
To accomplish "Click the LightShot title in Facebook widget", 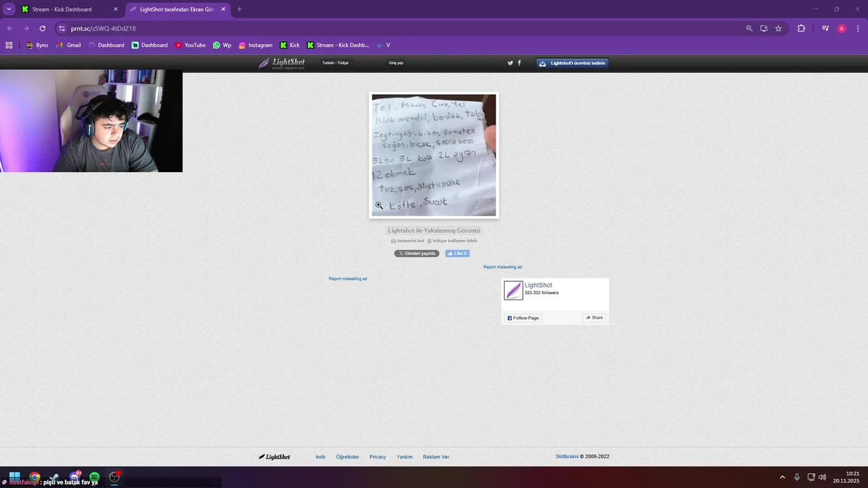I will click(x=538, y=285).
